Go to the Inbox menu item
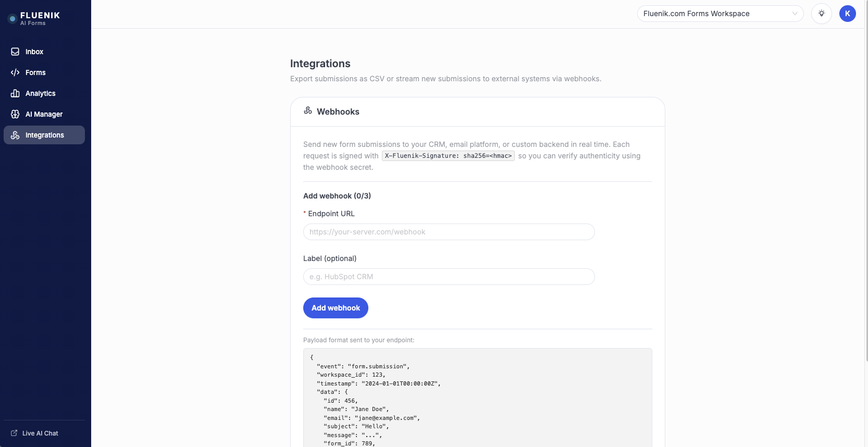The image size is (868, 447). [34, 52]
